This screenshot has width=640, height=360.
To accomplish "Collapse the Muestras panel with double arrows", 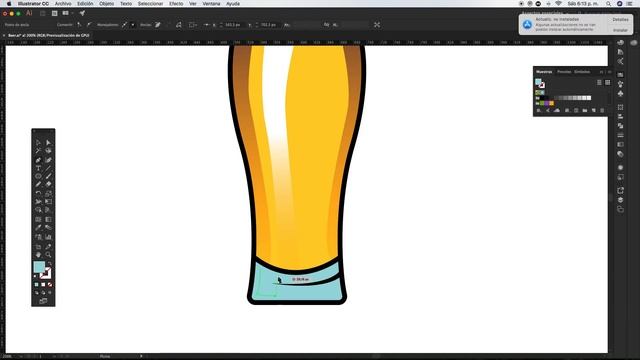I will coord(601,72).
